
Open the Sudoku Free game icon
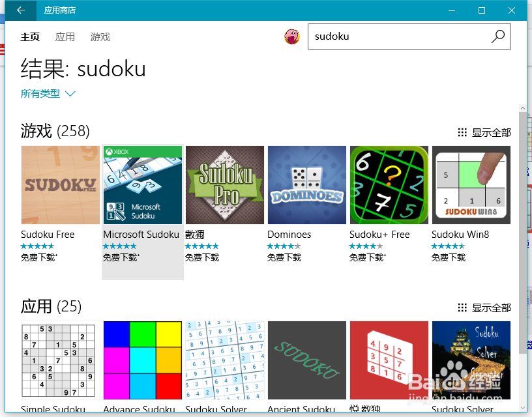coord(61,185)
